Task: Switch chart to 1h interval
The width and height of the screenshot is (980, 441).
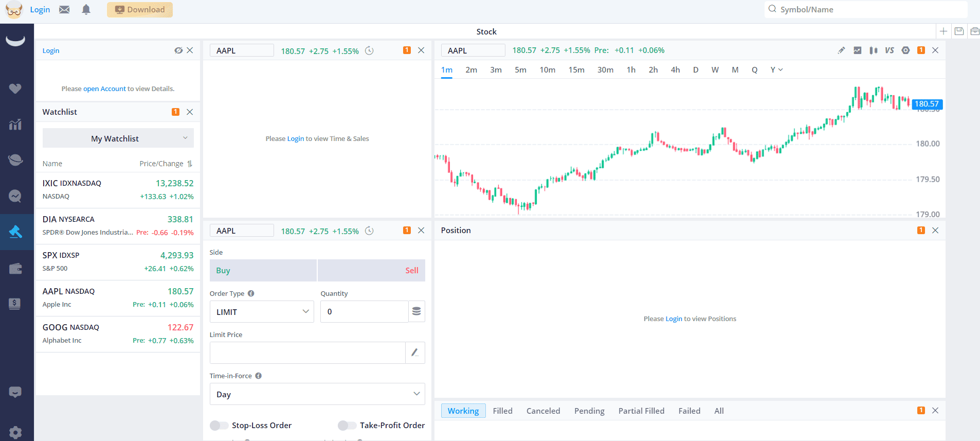Action: coord(631,69)
